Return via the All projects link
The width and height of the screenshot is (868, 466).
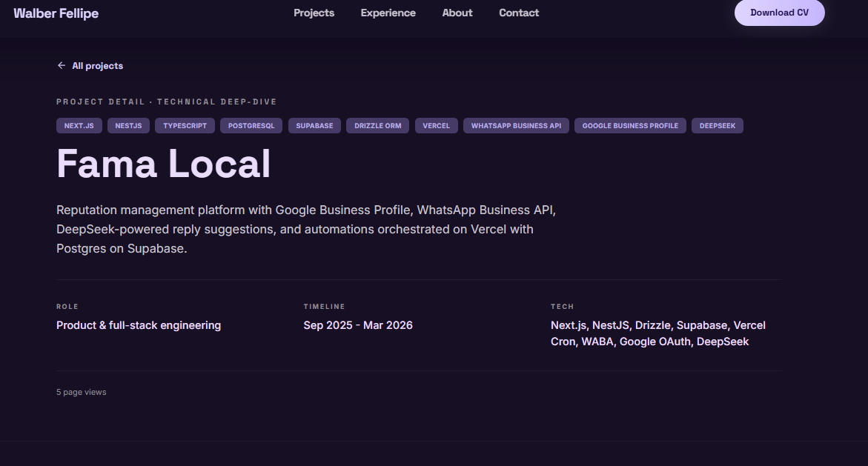(97, 66)
